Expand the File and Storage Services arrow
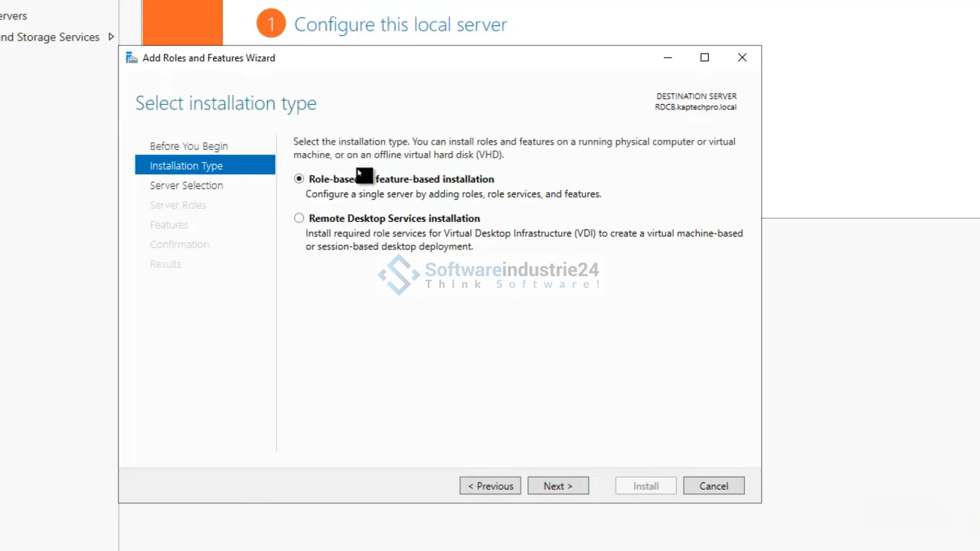The image size is (980, 551). (111, 37)
